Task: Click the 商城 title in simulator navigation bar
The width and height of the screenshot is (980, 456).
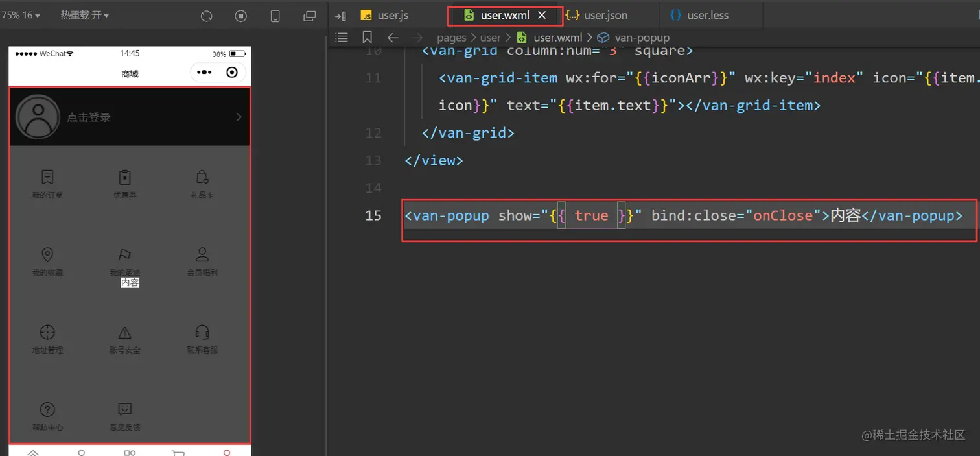Action: tap(130, 73)
